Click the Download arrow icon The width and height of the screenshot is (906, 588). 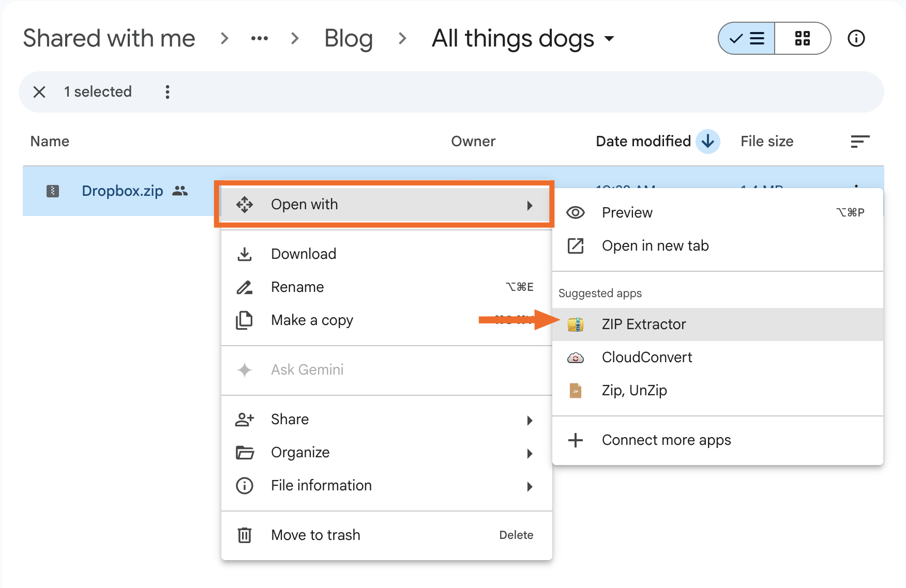click(x=245, y=254)
